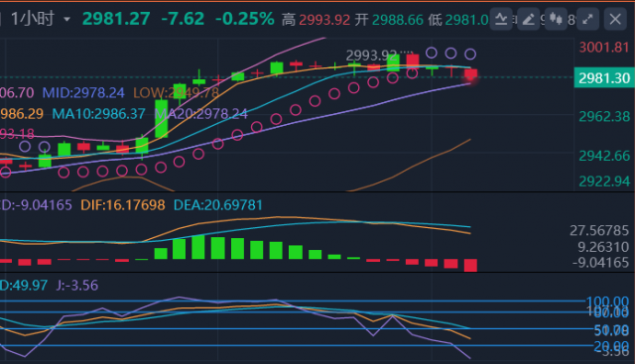Image resolution: width=635 pixels, height=364 pixels.
Task: Click the tallest green MACD histogram bar
Action: click(x=198, y=247)
